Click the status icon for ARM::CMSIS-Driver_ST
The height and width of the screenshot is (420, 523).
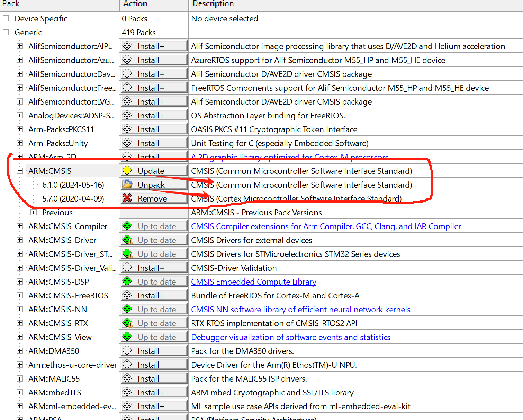127,253
